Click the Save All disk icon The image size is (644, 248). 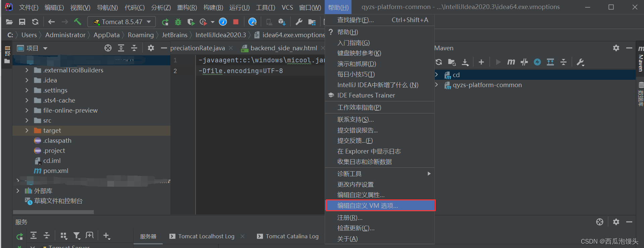tap(22, 22)
